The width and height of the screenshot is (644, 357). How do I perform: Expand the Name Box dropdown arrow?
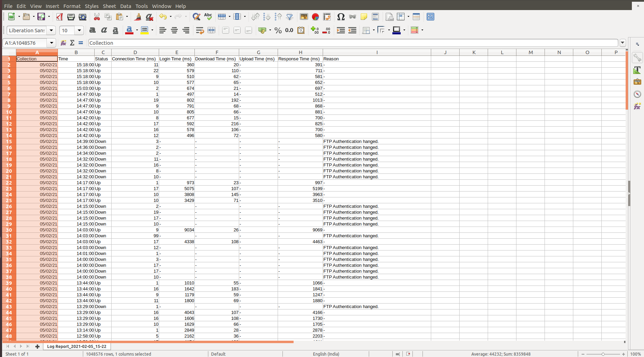pos(52,43)
